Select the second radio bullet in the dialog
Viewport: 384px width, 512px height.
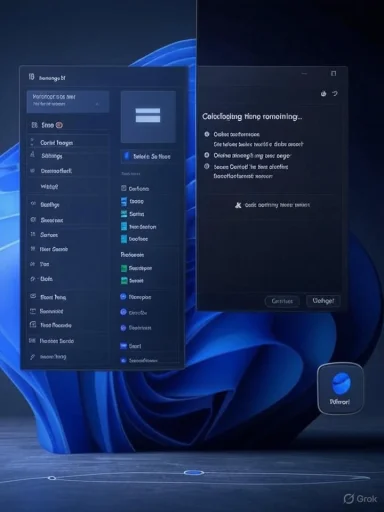[207, 155]
